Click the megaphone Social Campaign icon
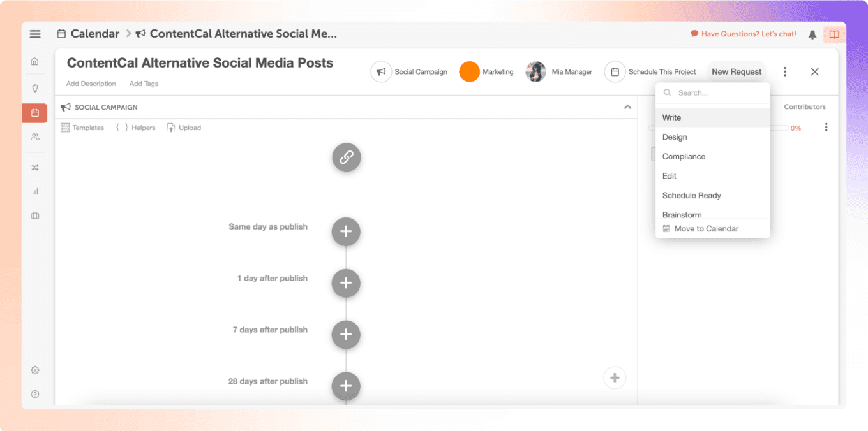 click(381, 72)
